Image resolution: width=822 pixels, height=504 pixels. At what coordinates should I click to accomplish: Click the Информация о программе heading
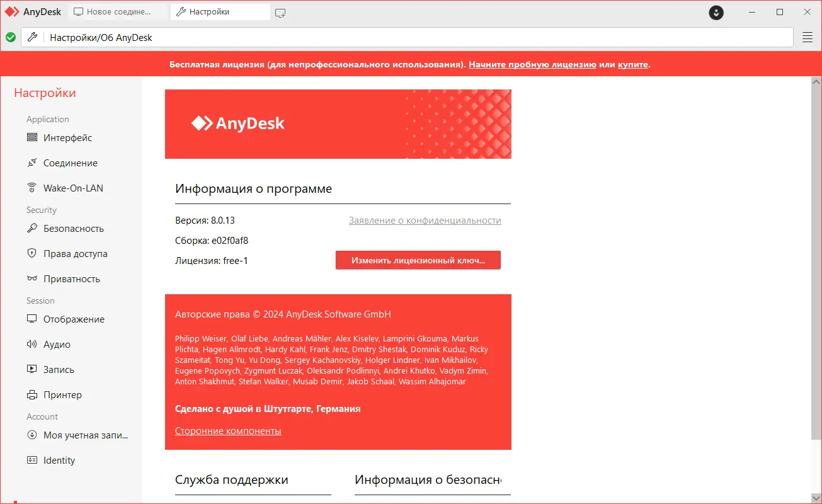click(253, 189)
